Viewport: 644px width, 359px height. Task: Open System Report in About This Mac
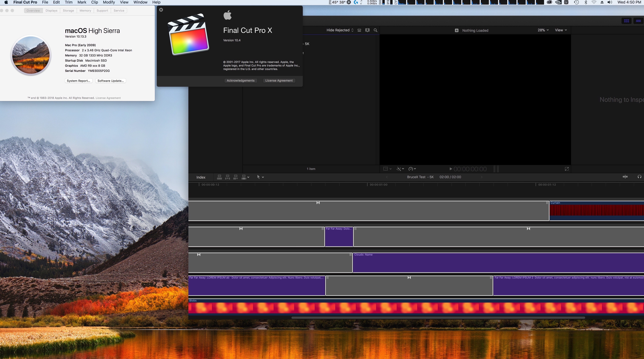point(78,81)
